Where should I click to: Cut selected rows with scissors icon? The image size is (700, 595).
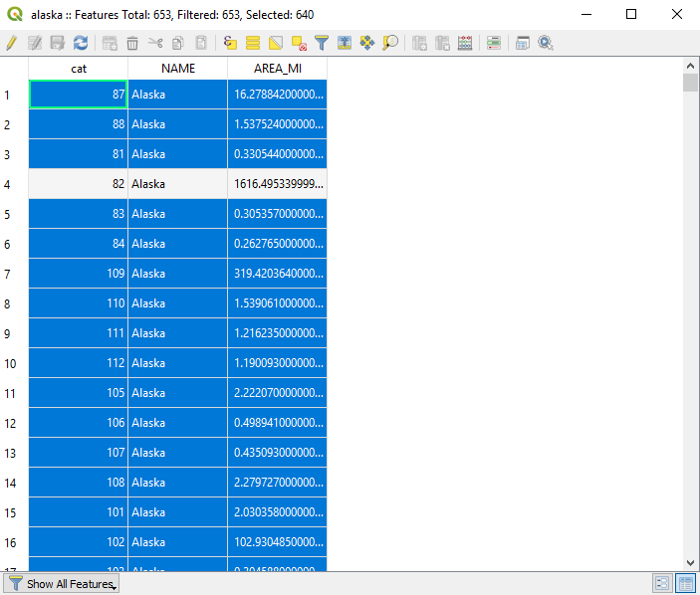pos(155,43)
